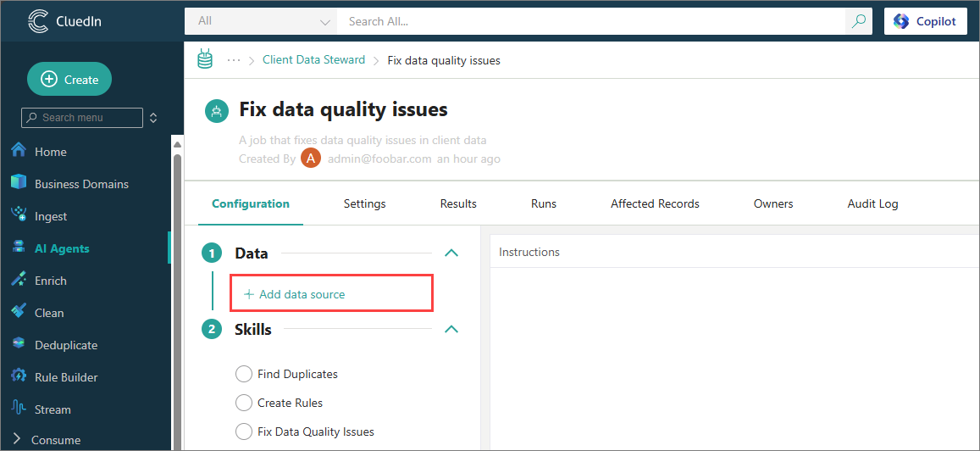Image resolution: width=980 pixels, height=451 pixels.
Task: Open Business Domains cube icon
Action: [x=19, y=183]
